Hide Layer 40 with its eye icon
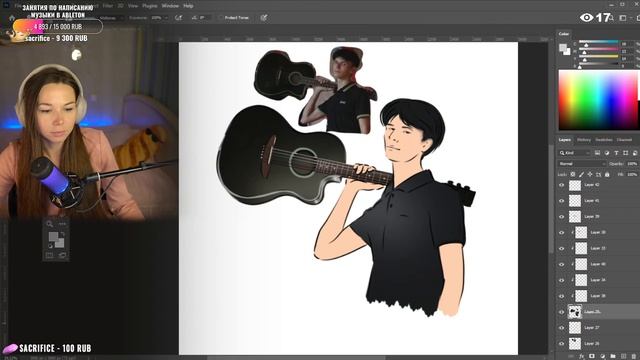Image resolution: width=640 pixels, height=360 pixels. 562,264
